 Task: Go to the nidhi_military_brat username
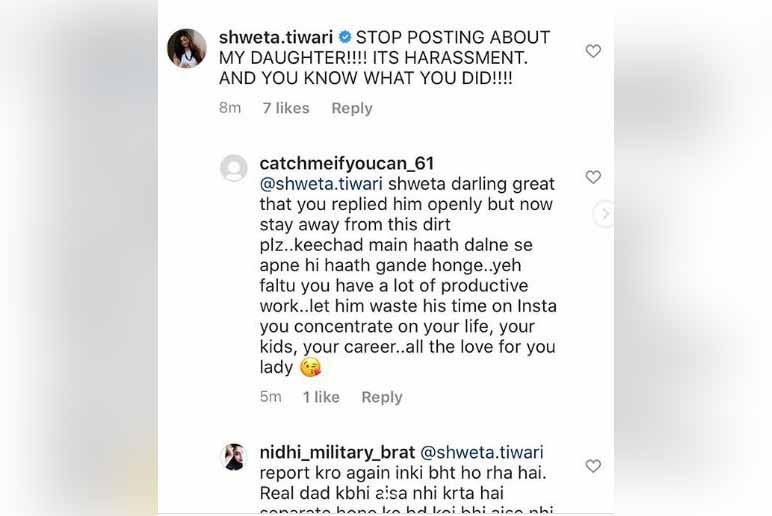tap(336, 453)
